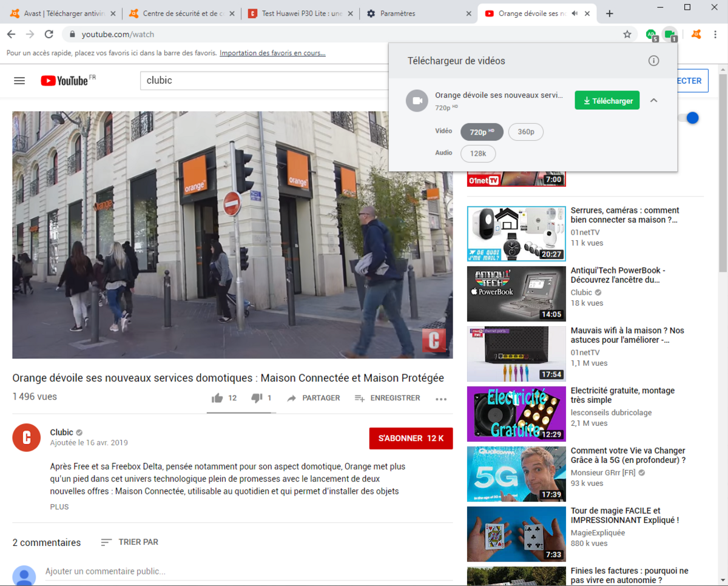Open Antiqui'Tech PowerBook video thumbnail

tap(516, 294)
